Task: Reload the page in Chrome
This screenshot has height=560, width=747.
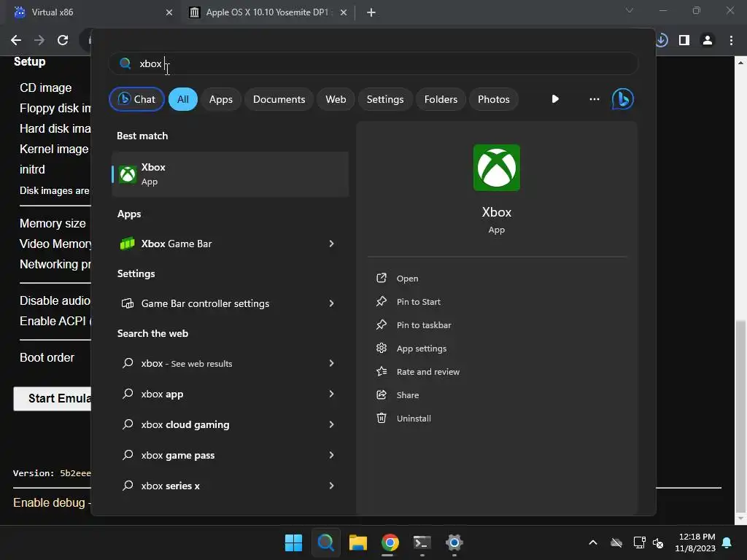Action: click(x=63, y=40)
